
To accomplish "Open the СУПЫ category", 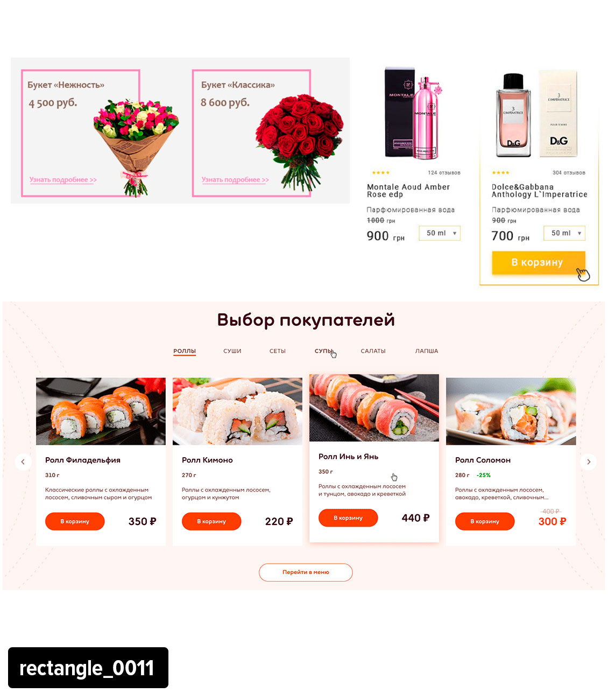I will (x=324, y=351).
